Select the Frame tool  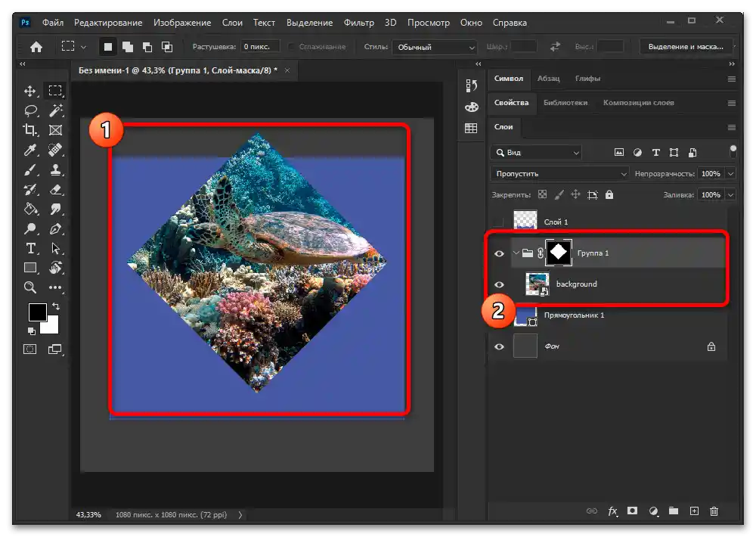pyautogui.click(x=55, y=130)
